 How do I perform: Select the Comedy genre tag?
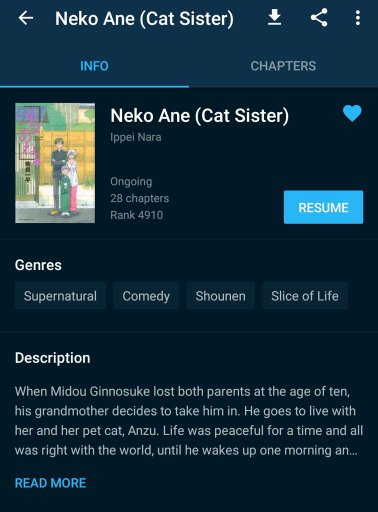(146, 296)
